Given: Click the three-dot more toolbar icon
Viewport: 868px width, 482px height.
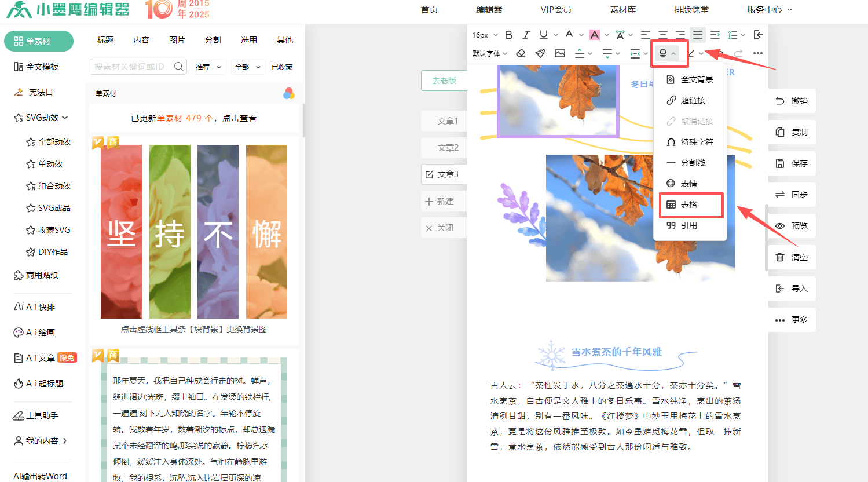Looking at the screenshot, I should click(x=757, y=53).
